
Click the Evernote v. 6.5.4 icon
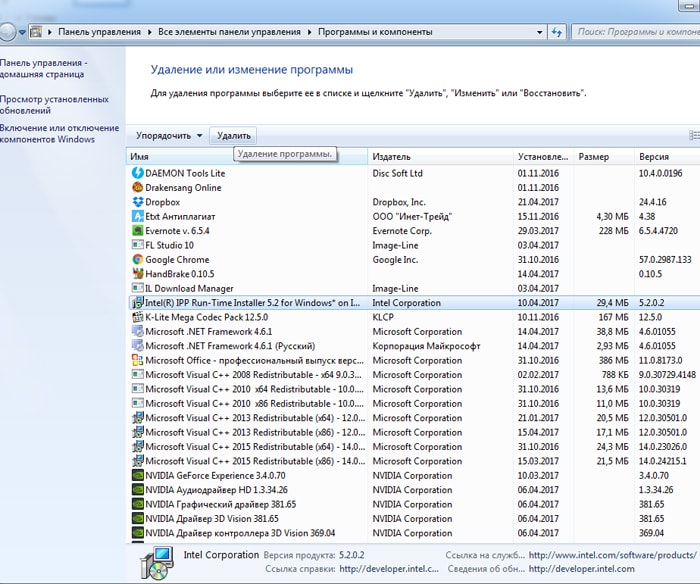[138, 230]
